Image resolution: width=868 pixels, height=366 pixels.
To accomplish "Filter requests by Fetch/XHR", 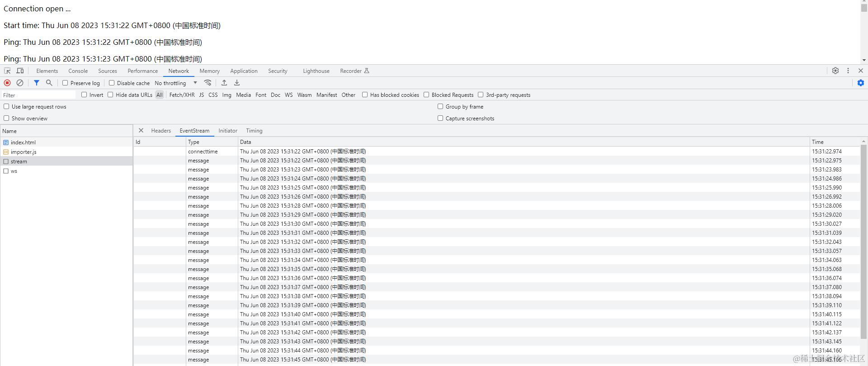I will tap(182, 95).
